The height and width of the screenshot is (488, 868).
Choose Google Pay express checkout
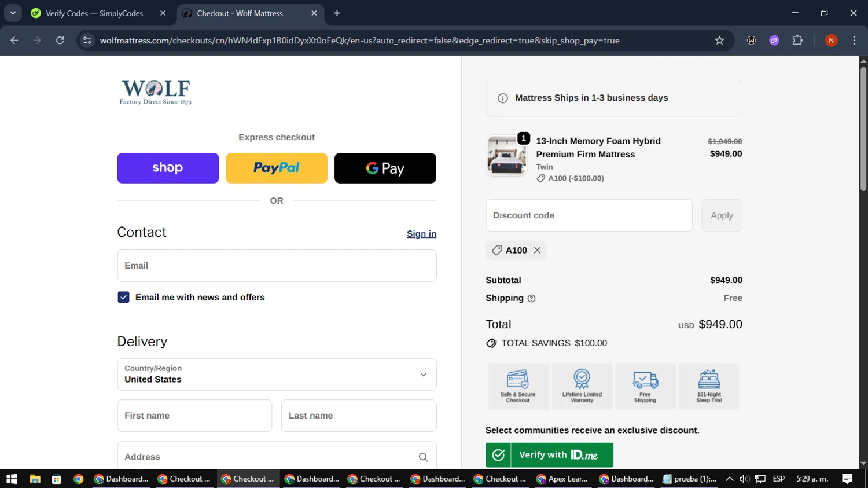pyautogui.click(x=385, y=168)
